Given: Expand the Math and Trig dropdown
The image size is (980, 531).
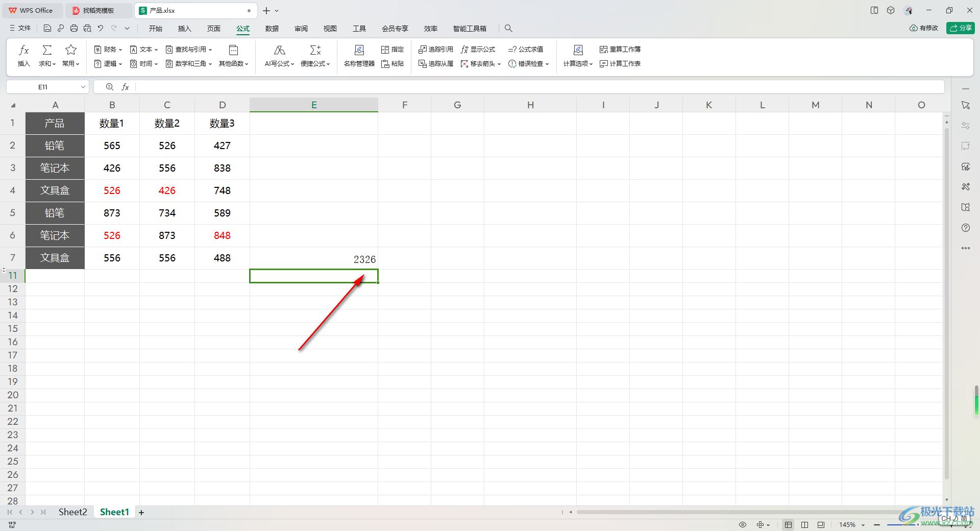Looking at the screenshot, I should [189, 64].
